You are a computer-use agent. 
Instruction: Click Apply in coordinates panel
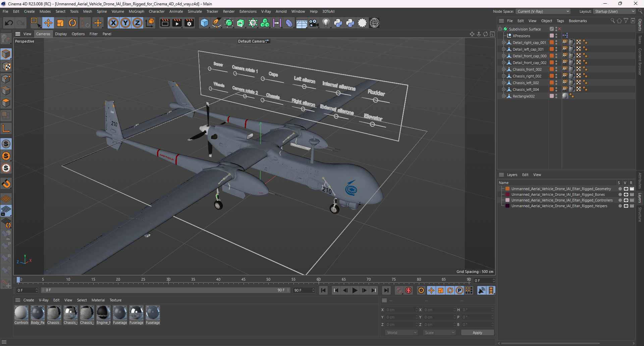point(477,333)
